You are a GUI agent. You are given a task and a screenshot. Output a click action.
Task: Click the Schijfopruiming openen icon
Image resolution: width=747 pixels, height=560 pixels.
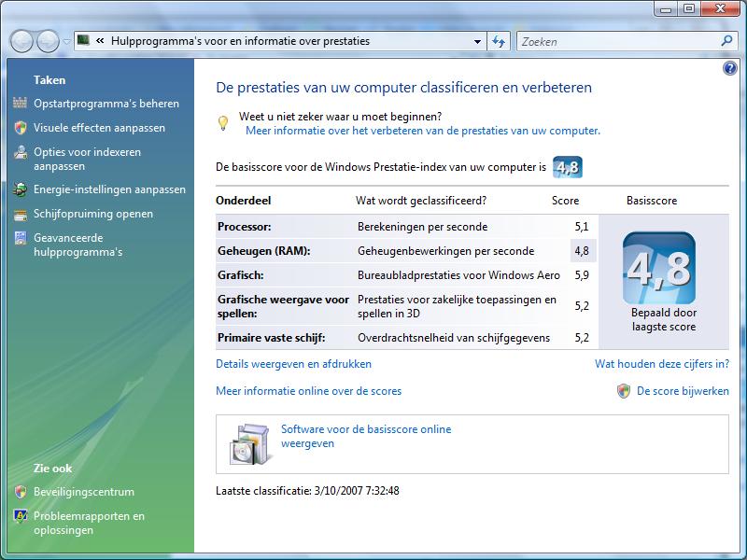(x=20, y=215)
